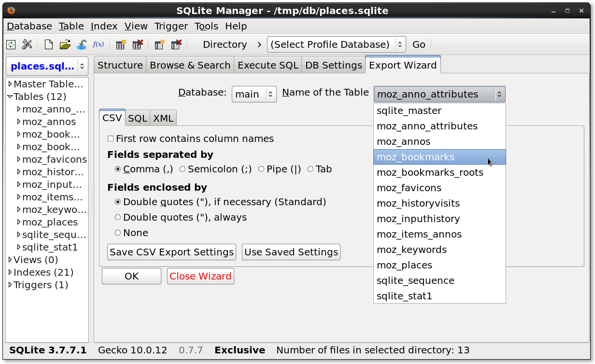Expand moz_places in the tree
This screenshot has height=364, width=595.
tap(19, 222)
